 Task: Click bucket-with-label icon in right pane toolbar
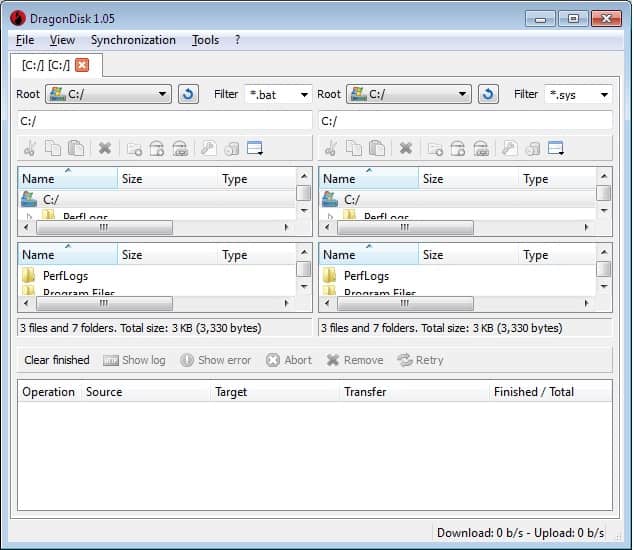[481, 148]
